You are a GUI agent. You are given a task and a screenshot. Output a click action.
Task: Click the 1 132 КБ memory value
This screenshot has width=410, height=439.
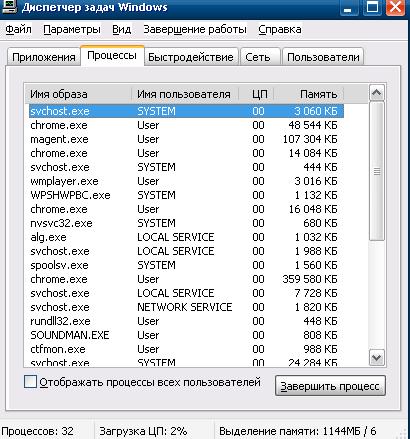(x=316, y=195)
